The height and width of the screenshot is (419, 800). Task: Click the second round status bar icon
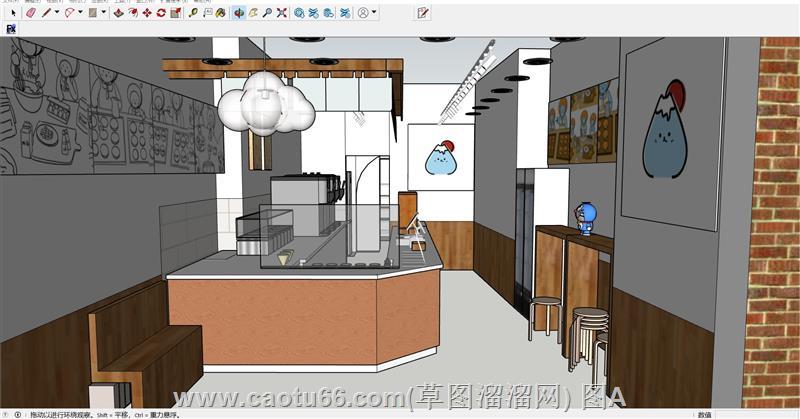[18, 415]
